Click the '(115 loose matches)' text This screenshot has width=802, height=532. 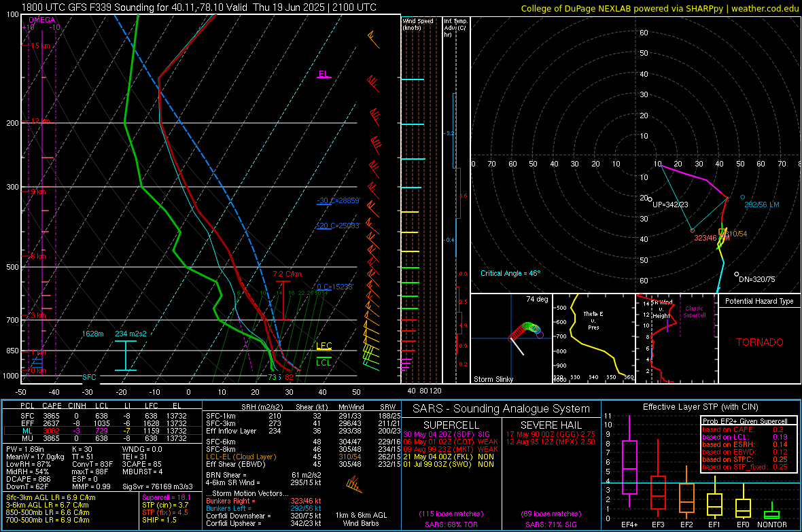click(451, 514)
